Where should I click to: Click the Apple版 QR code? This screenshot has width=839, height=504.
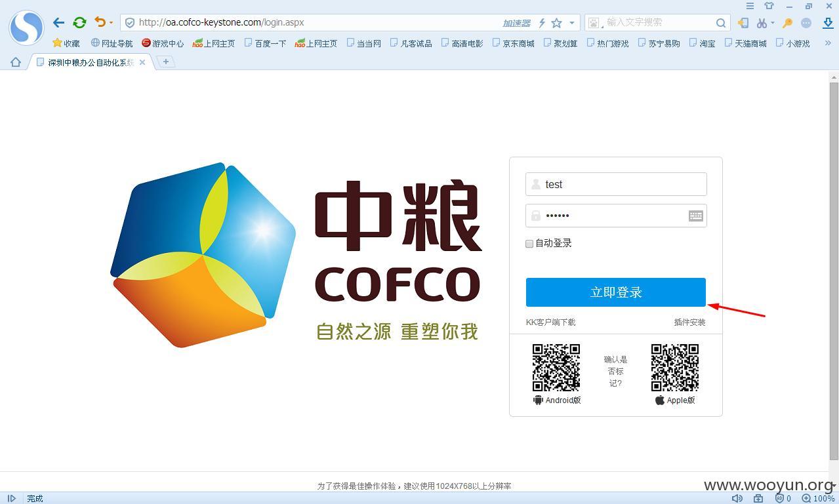(675, 367)
